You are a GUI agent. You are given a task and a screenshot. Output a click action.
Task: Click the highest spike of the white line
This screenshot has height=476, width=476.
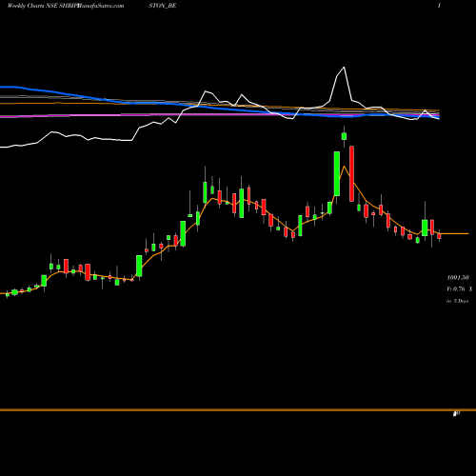click(x=344, y=68)
